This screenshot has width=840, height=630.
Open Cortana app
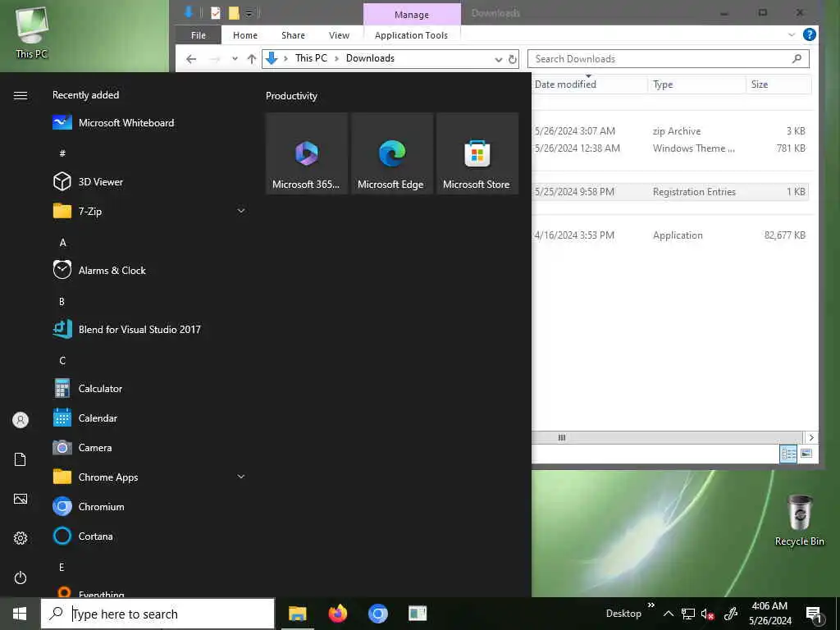click(83, 536)
